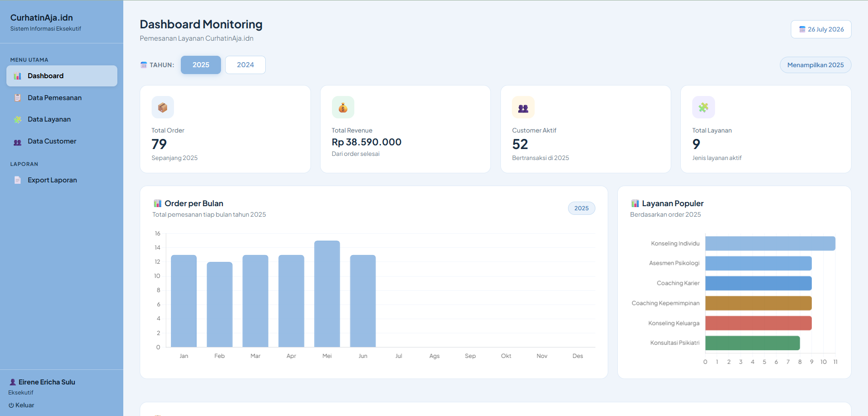
Task: Click the brown Coaching Kepemimpinan bar
Action: [758, 303]
